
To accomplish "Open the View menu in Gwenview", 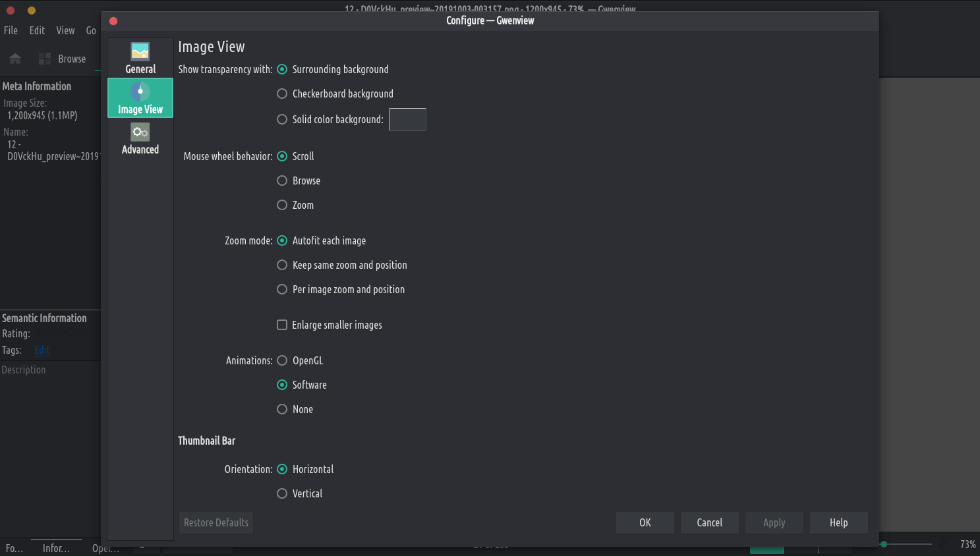I will 65,30.
